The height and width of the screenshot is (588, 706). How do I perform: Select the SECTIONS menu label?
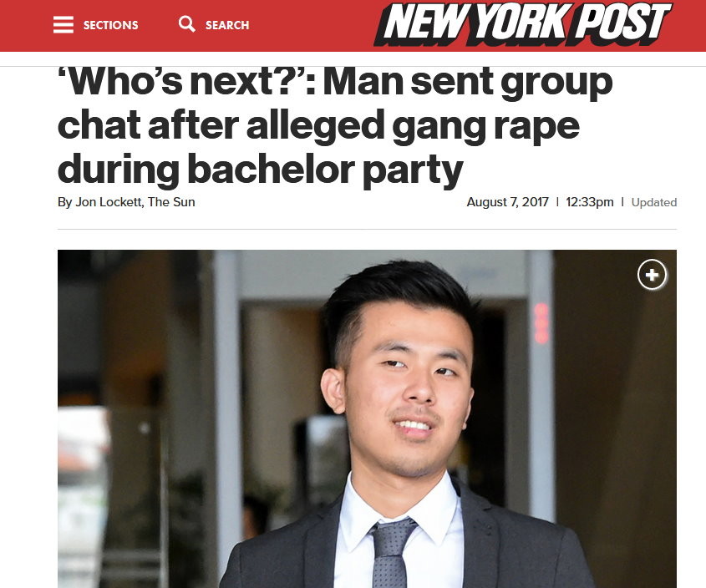(111, 25)
